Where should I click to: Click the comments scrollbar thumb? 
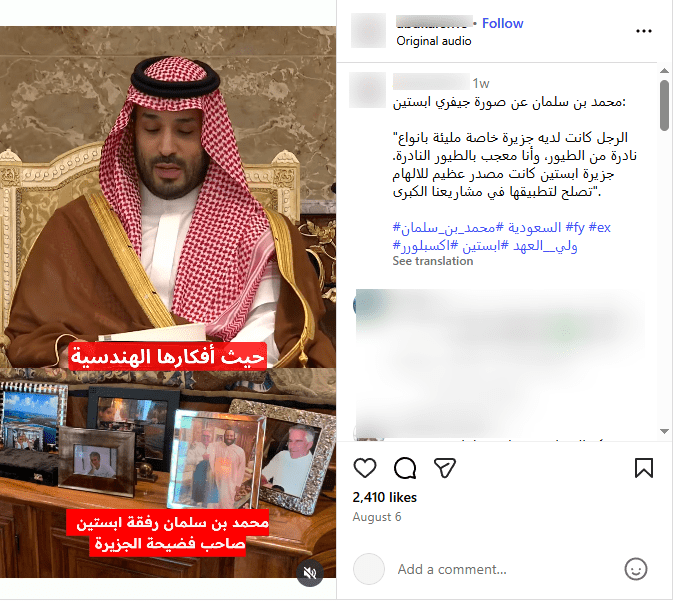click(664, 105)
